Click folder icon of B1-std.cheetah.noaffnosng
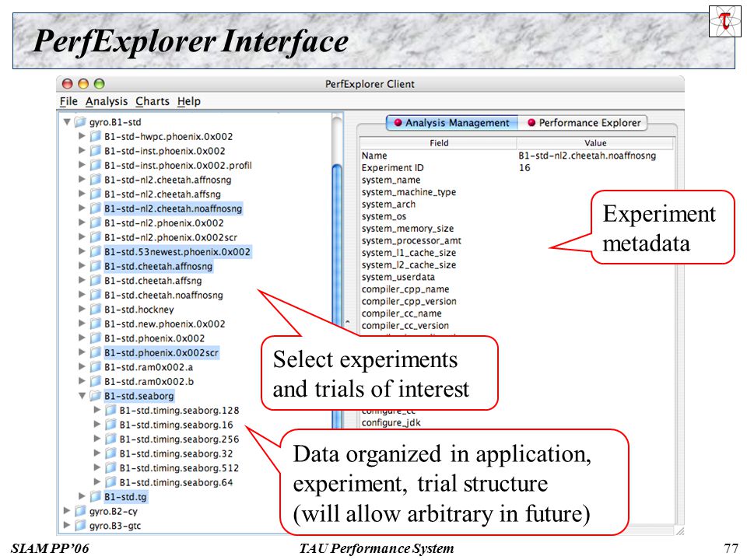The height and width of the screenshot is (560, 747). pyautogui.click(x=96, y=295)
